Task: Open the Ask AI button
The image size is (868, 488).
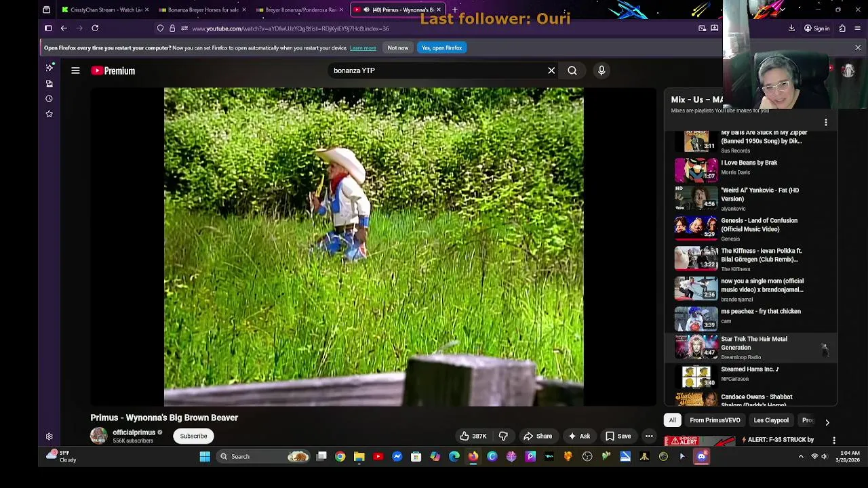Action: pyautogui.click(x=579, y=436)
